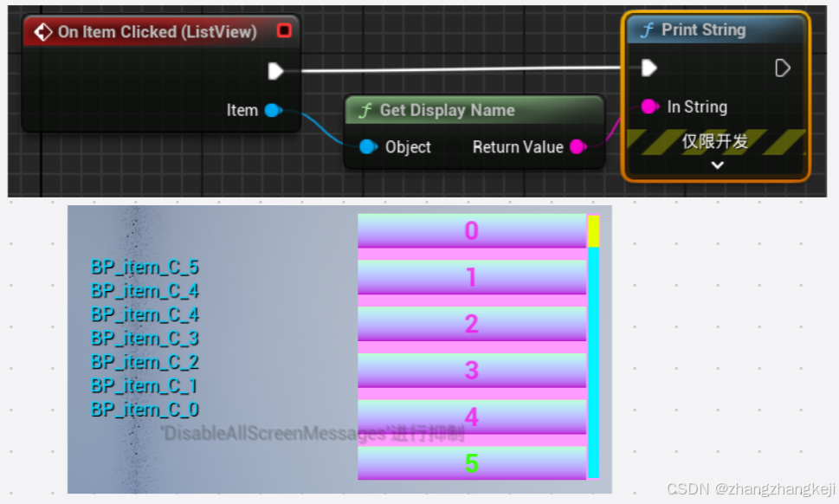The height and width of the screenshot is (504, 839).
Task: Click the magenta In String input pin
Action: pyautogui.click(x=649, y=107)
